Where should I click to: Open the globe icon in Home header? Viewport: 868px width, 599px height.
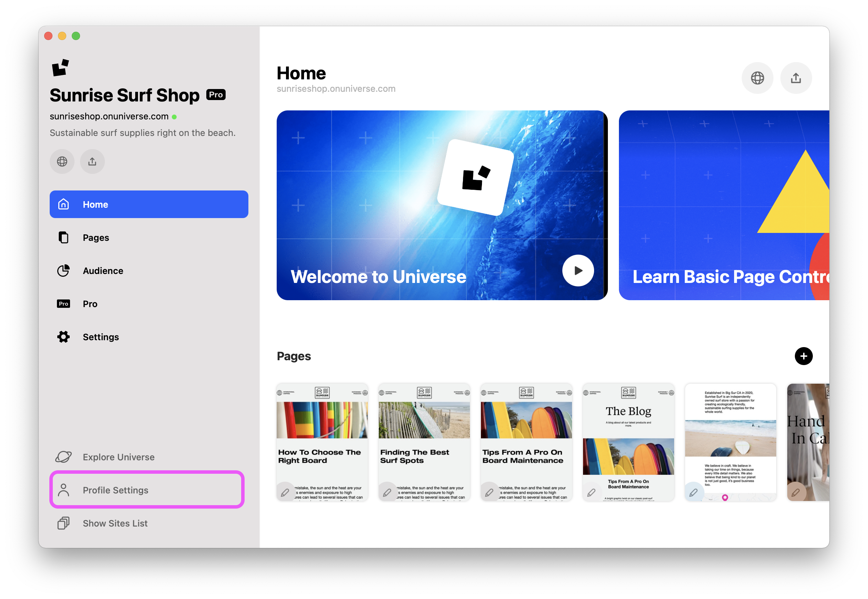757,78
